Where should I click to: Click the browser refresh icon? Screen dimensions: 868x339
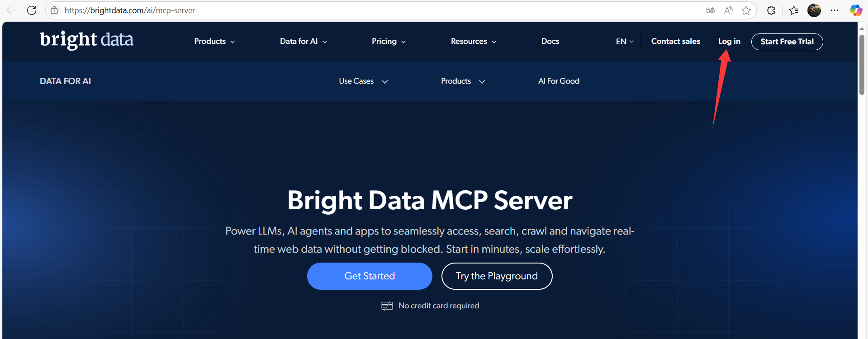coord(32,10)
